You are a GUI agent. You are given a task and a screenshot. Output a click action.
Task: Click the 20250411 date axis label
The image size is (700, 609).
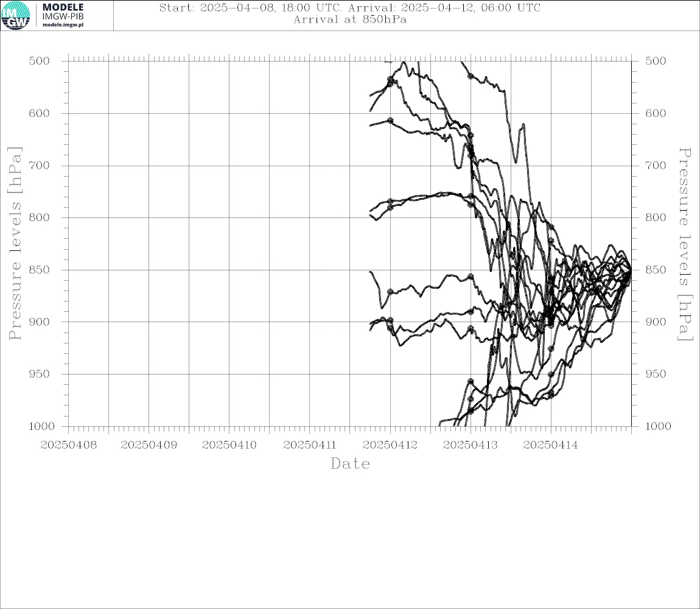pos(309,445)
